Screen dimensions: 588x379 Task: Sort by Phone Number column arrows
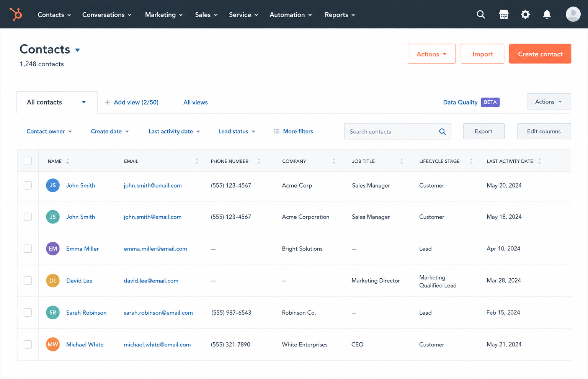pos(259,161)
